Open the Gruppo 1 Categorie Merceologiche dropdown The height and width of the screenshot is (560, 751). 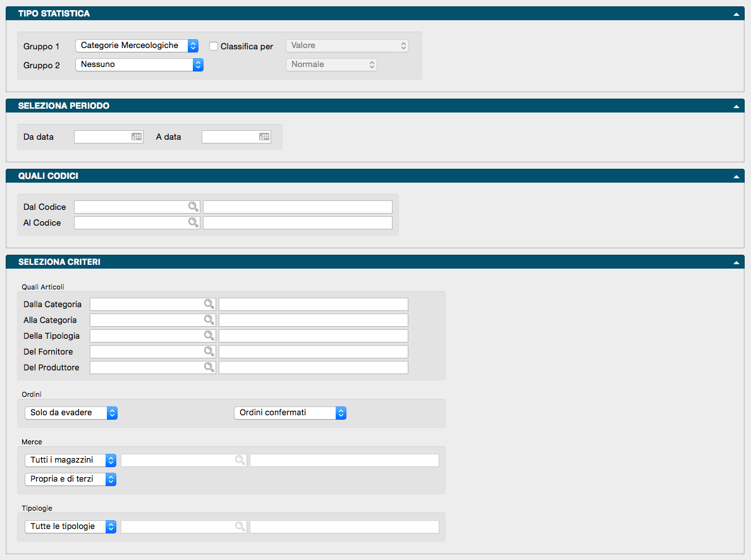137,46
